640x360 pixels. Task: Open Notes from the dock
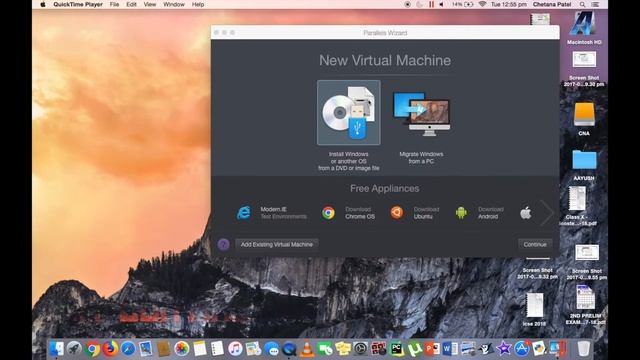tap(200, 349)
